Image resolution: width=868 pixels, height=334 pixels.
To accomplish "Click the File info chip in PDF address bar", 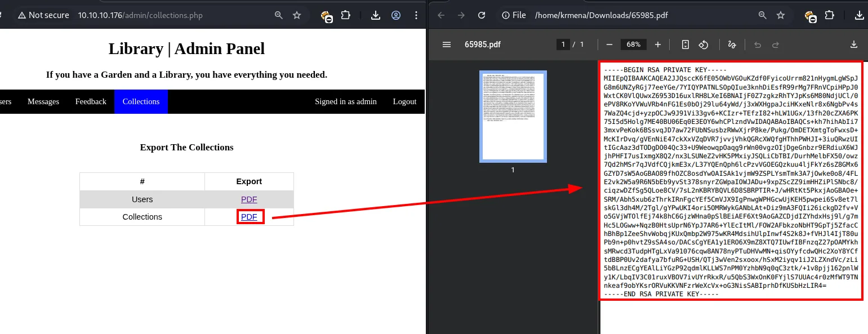I will point(514,15).
